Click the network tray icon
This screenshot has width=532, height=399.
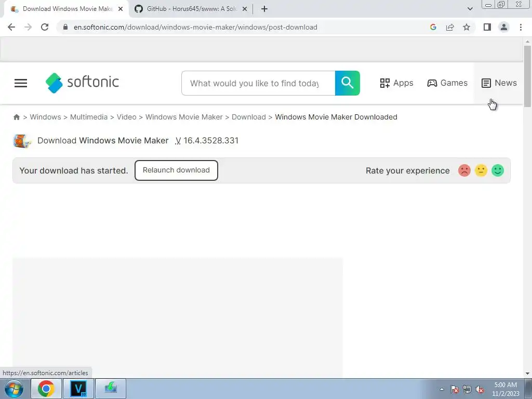[467, 389]
